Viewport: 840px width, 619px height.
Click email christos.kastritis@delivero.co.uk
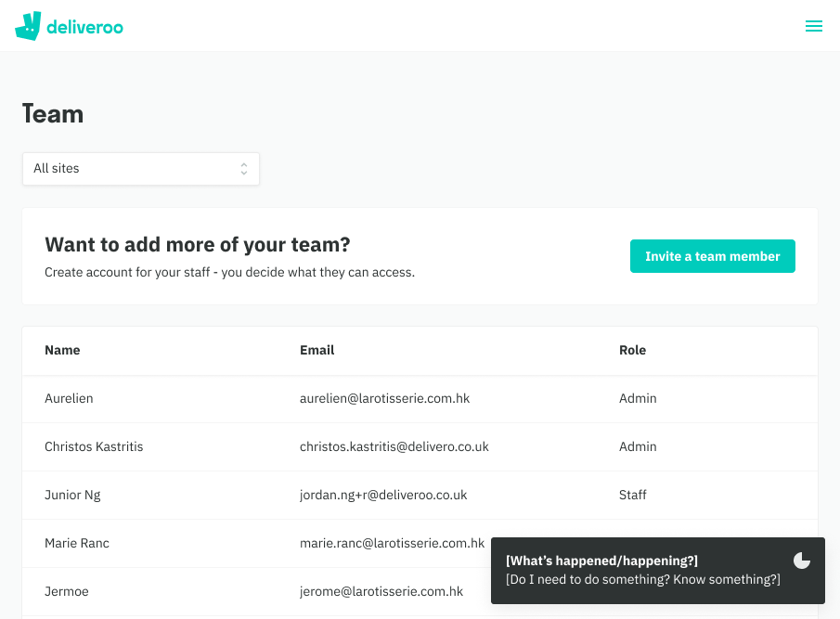(394, 446)
